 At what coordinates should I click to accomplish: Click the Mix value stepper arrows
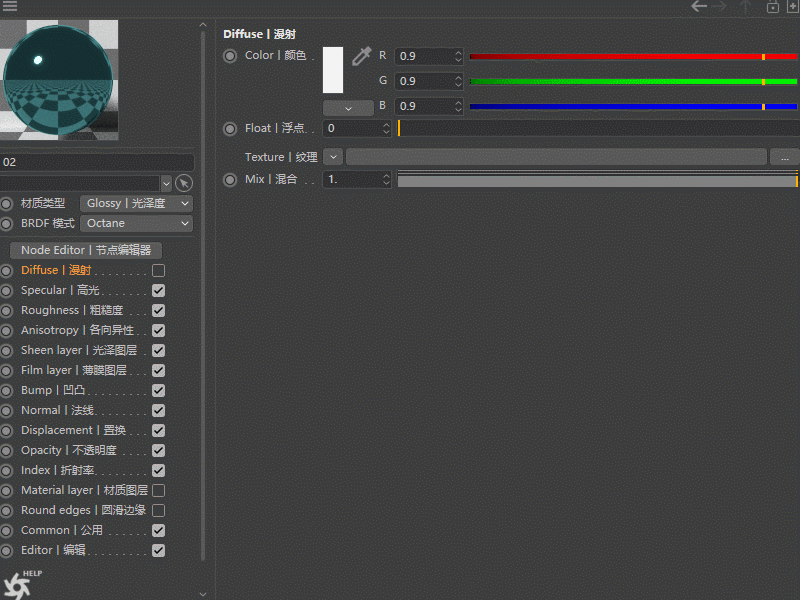386,180
